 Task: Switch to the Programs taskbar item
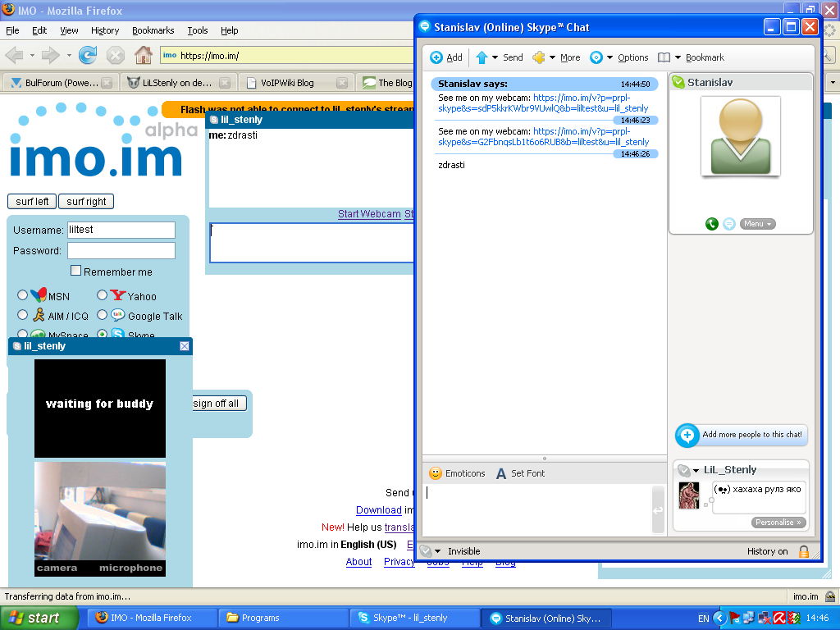click(285, 619)
